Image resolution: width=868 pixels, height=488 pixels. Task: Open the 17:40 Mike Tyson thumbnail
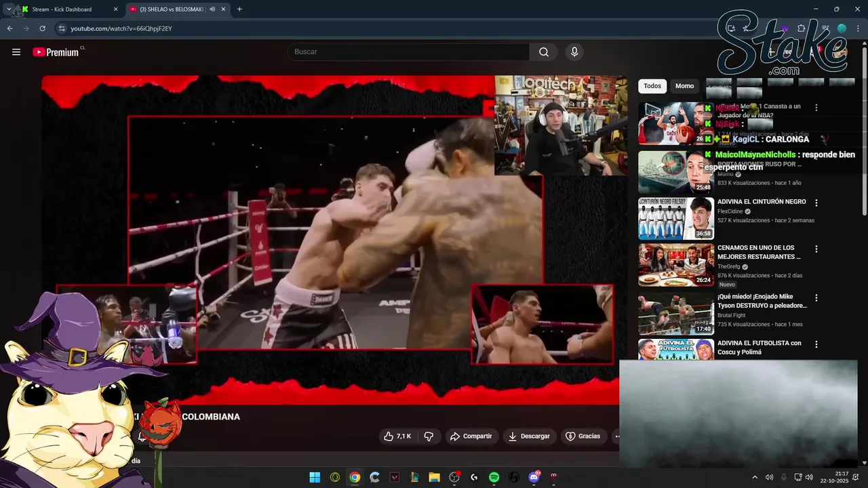(x=676, y=314)
